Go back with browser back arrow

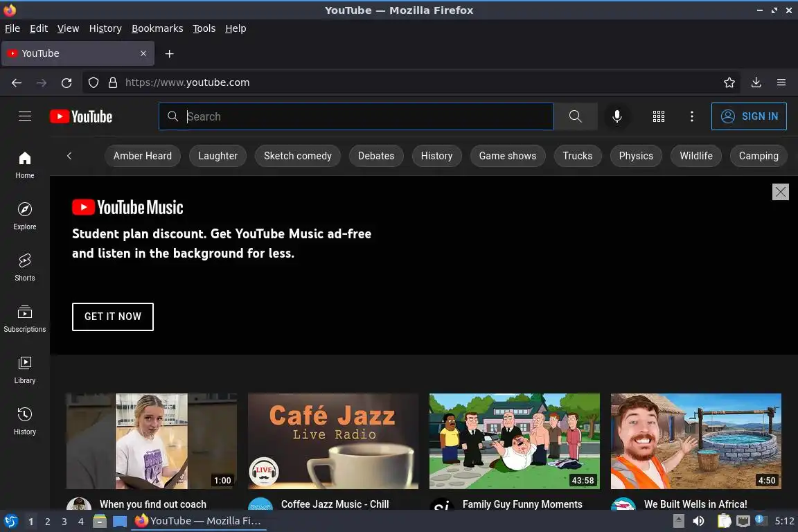(17, 82)
